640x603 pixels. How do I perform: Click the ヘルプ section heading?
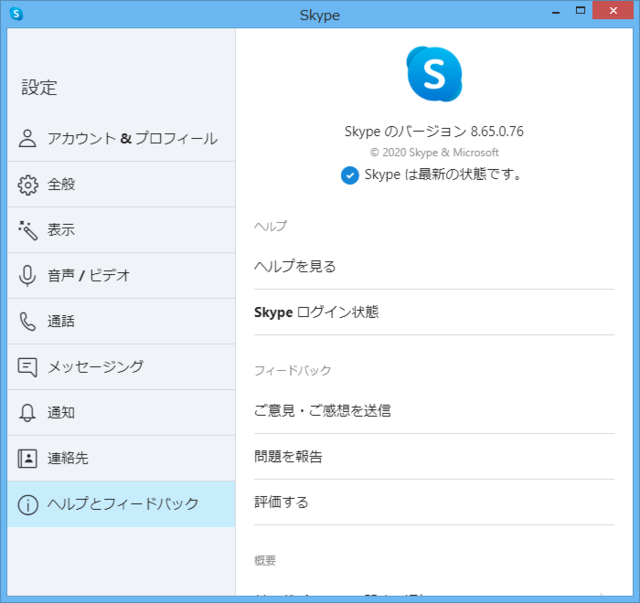coord(270,226)
